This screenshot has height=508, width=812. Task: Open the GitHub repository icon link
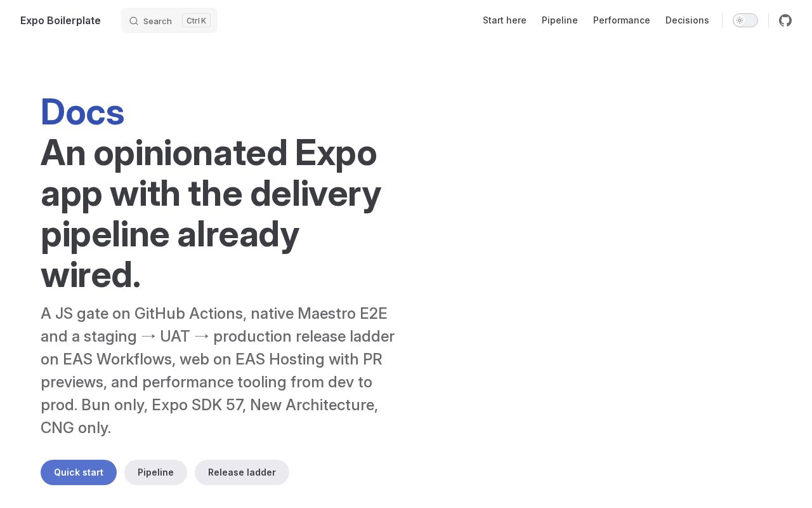click(785, 20)
